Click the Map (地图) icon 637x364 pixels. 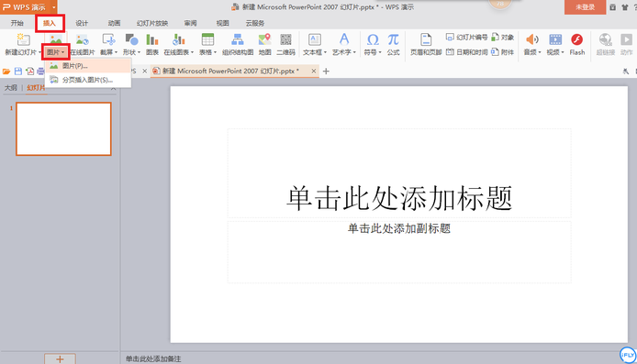pos(264,39)
